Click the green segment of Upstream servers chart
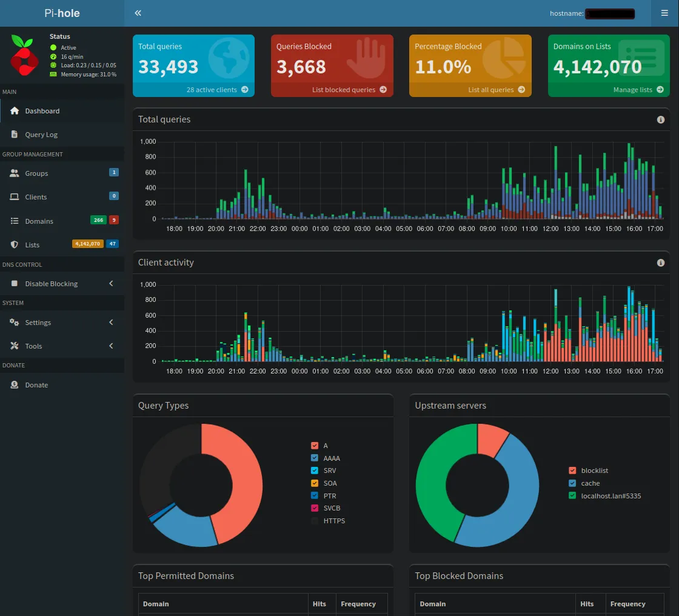679x616 pixels. 433,481
